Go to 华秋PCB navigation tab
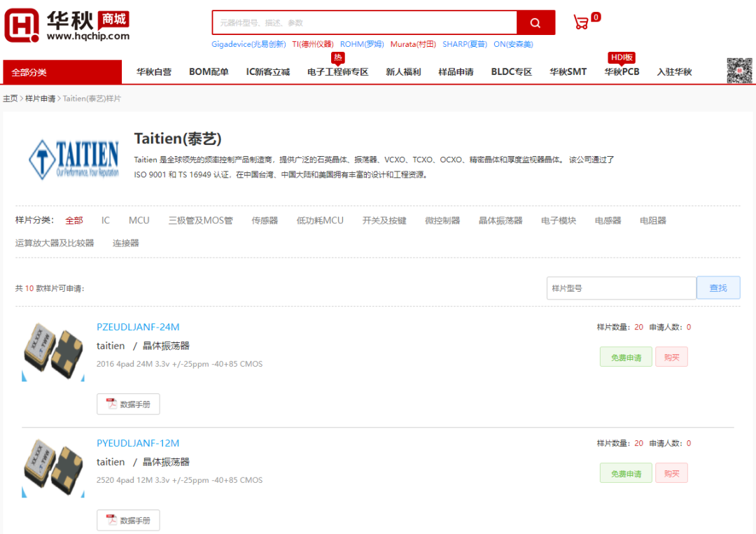 pyautogui.click(x=622, y=71)
